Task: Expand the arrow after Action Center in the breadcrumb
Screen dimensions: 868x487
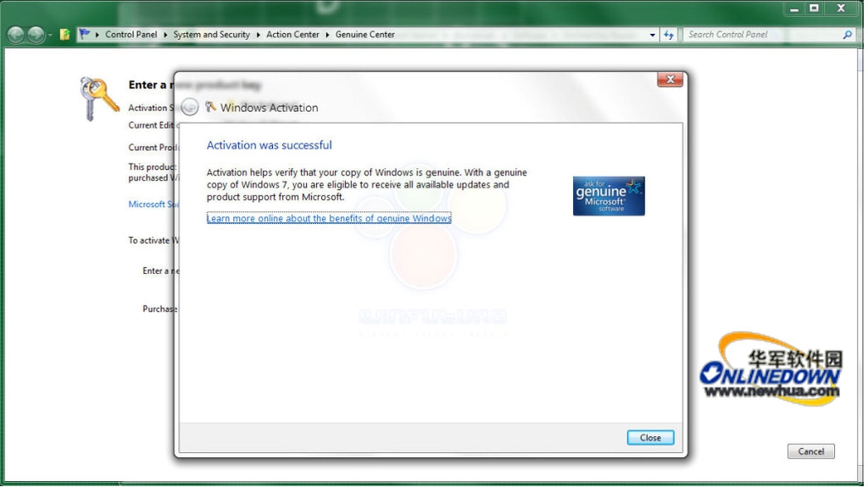Action: 329,35
